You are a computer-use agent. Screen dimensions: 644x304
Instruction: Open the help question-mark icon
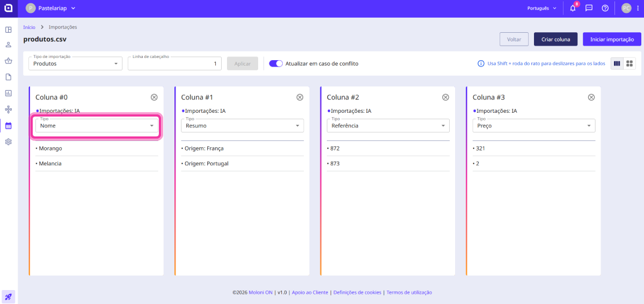(x=605, y=8)
